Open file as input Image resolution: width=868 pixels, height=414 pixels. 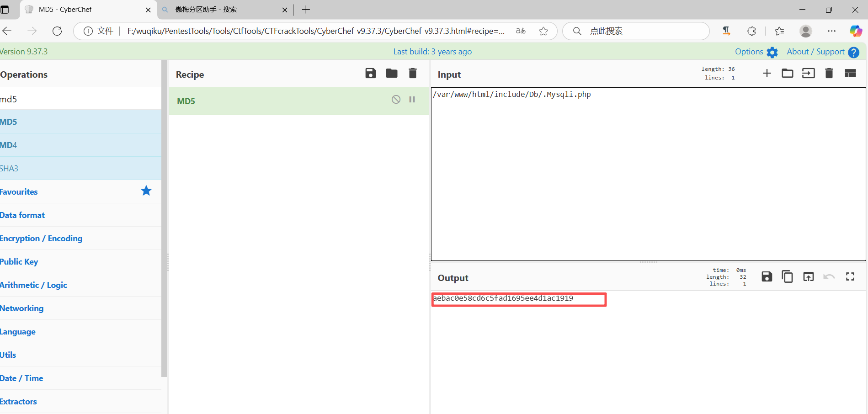[808, 73]
